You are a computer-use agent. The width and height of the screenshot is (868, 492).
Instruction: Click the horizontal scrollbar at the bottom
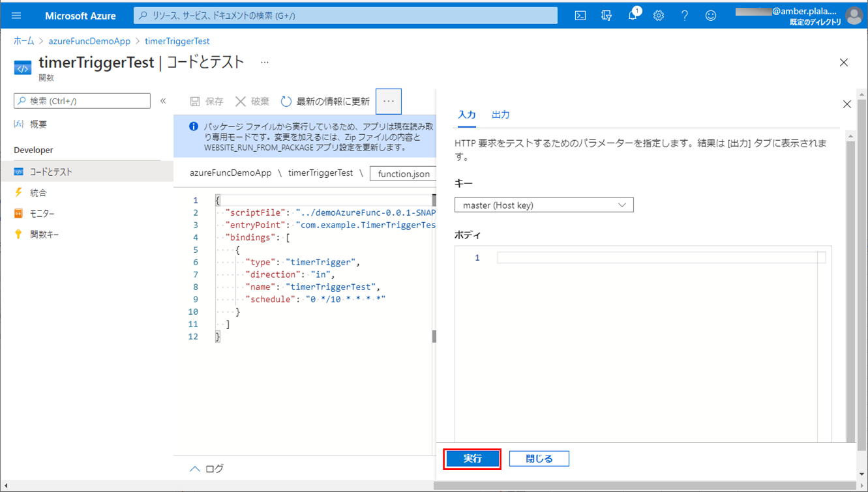click(x=646, y=486)
